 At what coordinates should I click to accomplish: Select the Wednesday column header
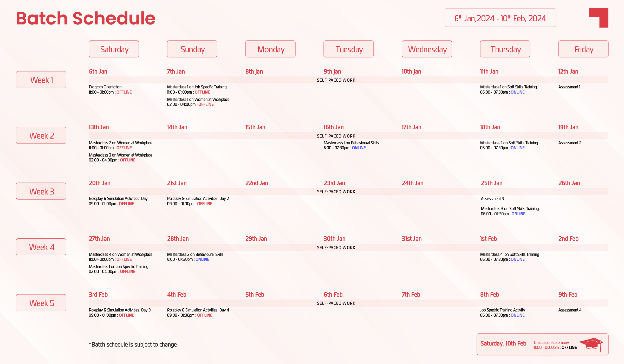427,49
